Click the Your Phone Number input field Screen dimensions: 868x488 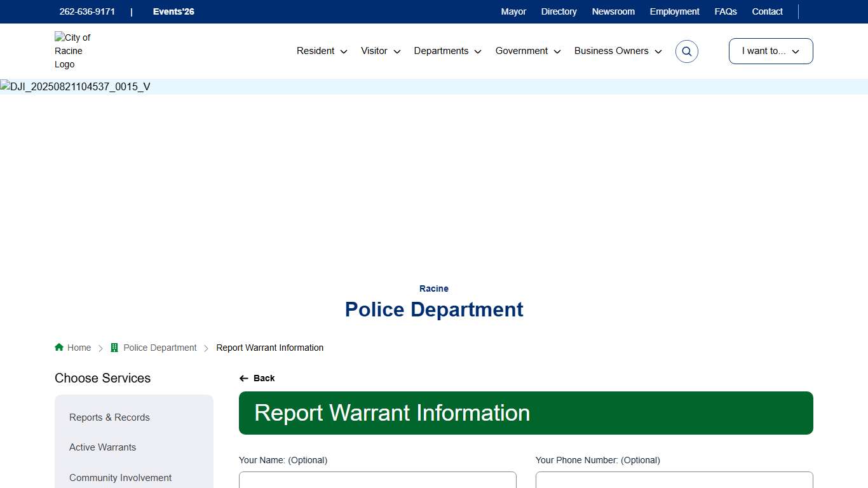[674, 481]
